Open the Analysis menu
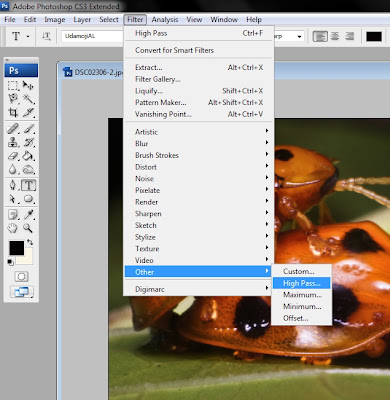Image resolution: width=390 pixels, height=400 pixels. tap(165, 20)
